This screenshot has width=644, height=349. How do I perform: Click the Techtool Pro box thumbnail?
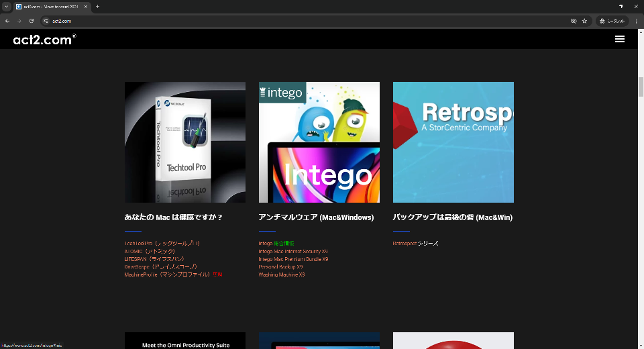(185, 142)
